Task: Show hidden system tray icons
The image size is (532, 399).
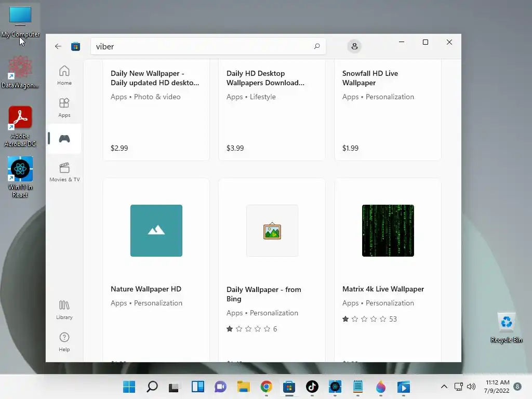Action: (x=444, y=387)
